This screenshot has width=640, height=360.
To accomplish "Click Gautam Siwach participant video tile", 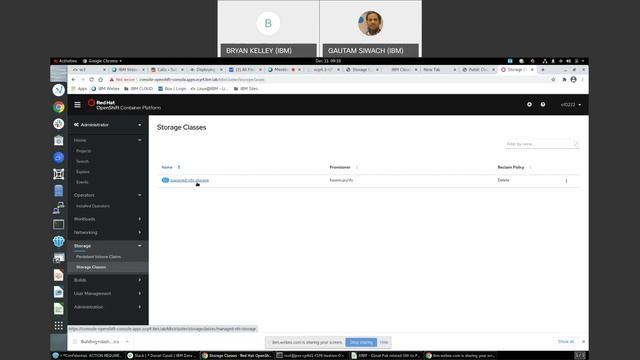I will [x=371, y=29].
